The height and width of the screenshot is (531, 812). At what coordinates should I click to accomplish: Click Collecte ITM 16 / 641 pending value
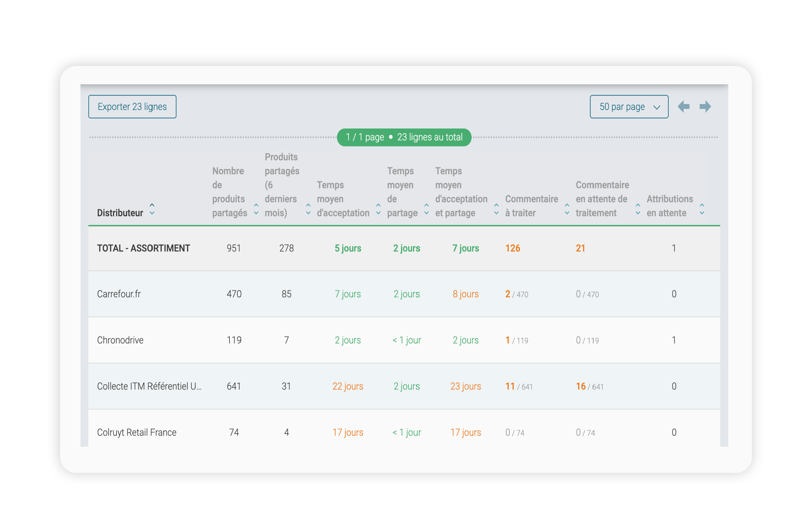590,386
